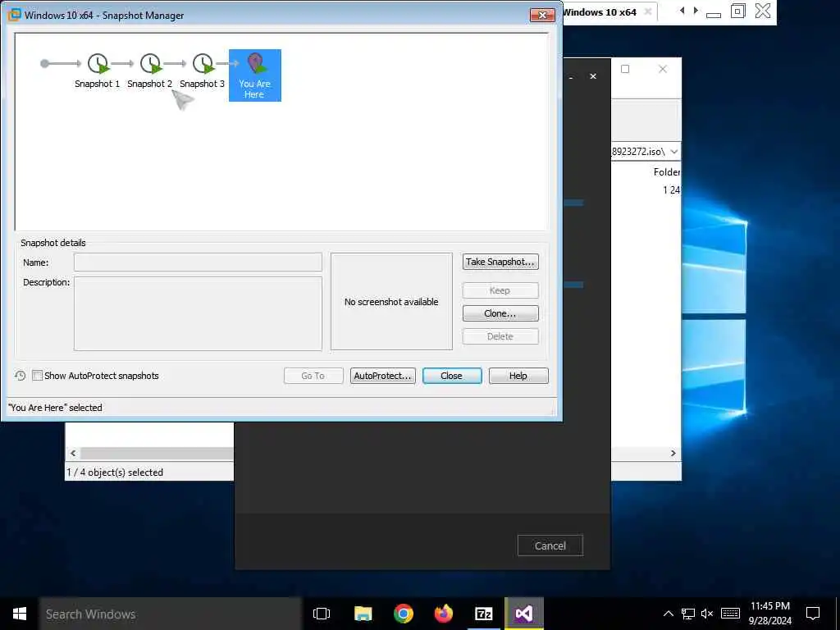Click the VMware window's restore button
840x630 pixels.
[x=737, y=11]
